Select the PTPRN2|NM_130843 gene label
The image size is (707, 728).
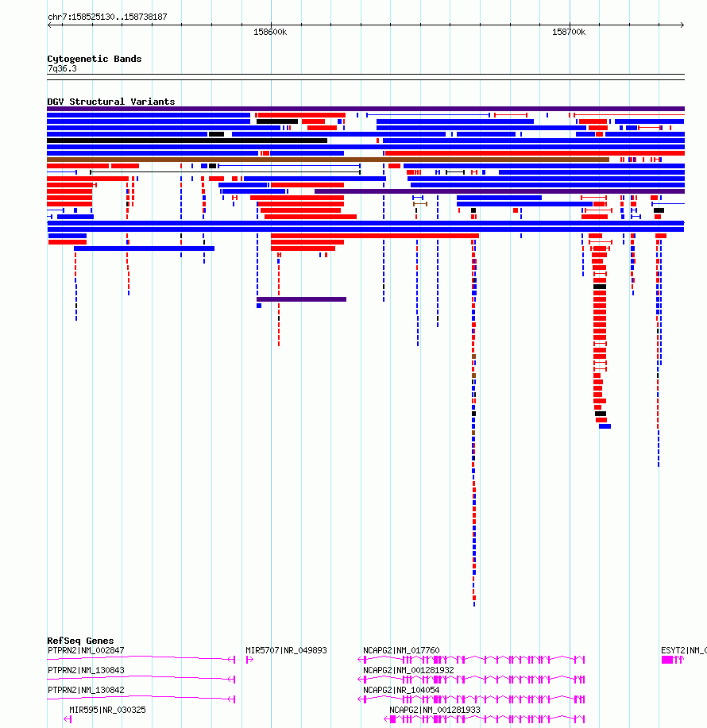86,670
